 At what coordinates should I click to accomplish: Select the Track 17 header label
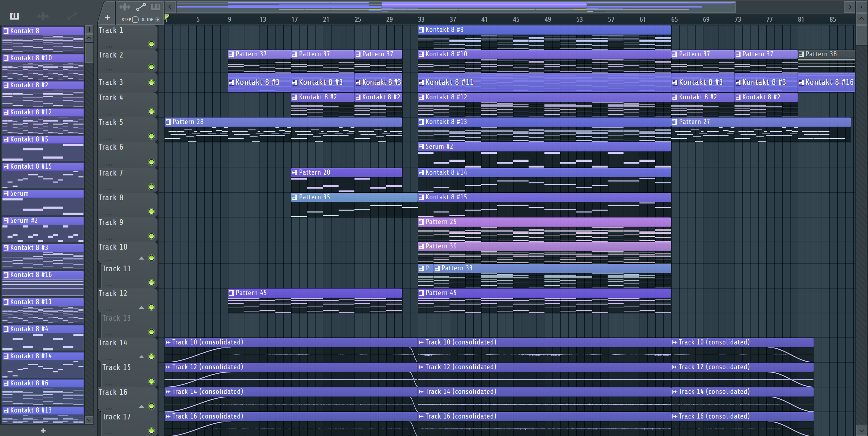[116, 417]
